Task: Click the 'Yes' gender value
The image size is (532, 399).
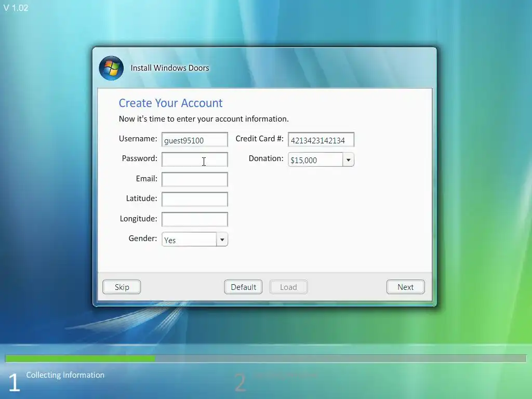Action: pyautogui.click(x=170, y=240)
